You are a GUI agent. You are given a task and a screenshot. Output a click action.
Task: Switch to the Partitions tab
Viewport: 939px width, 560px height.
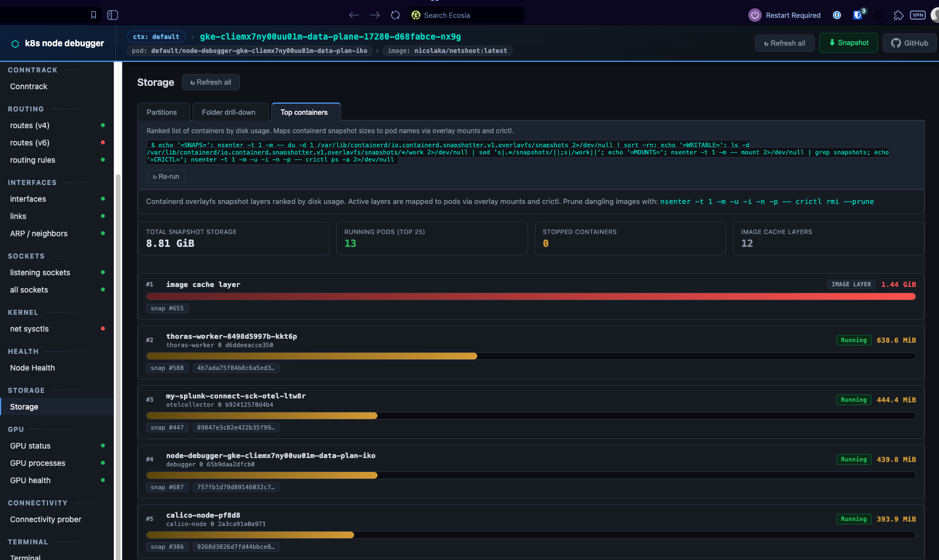point(162,112)
